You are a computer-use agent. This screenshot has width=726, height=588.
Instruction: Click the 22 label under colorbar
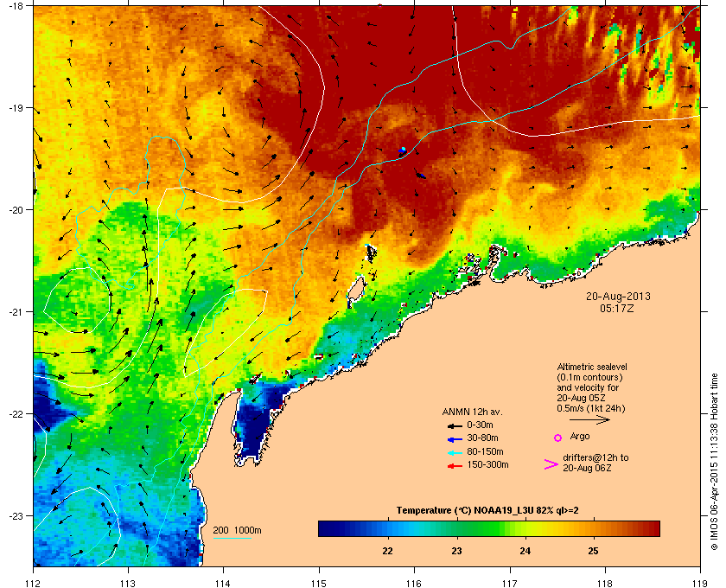pyautogui.click(x=387, y=551)
